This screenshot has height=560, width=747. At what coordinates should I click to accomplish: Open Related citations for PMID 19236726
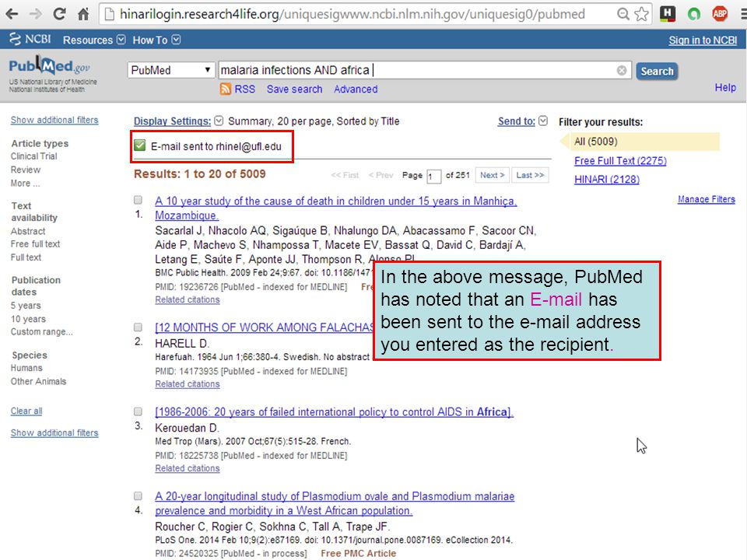188,299
